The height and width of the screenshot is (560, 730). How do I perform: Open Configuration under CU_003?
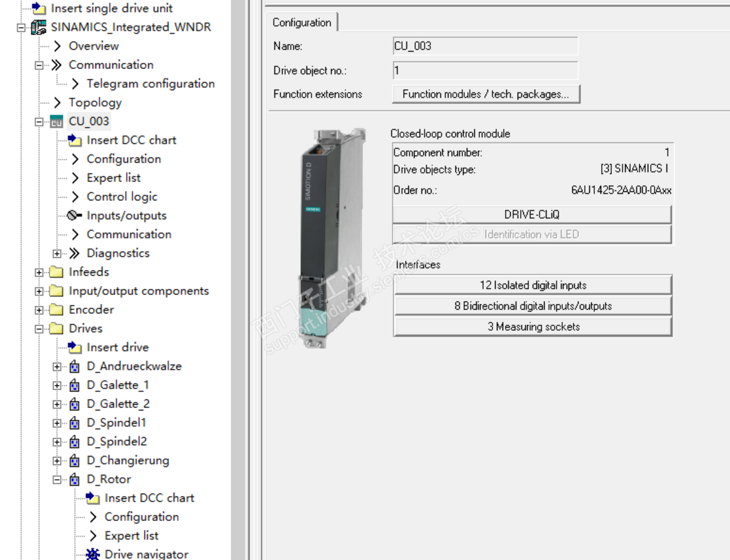[x=124, y=159]
